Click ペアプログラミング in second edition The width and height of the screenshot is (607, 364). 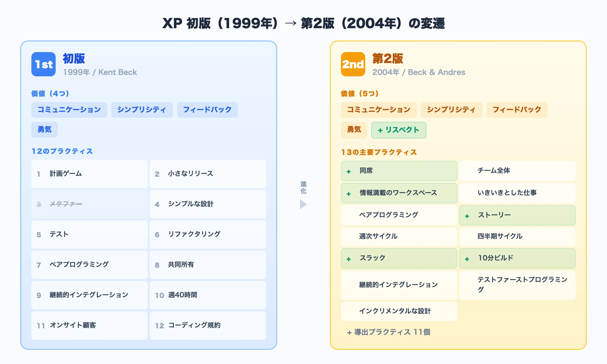coord(399,215)
